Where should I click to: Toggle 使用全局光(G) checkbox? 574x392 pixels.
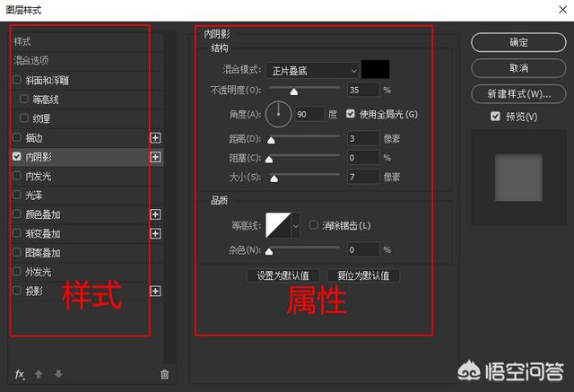point(351,114)
